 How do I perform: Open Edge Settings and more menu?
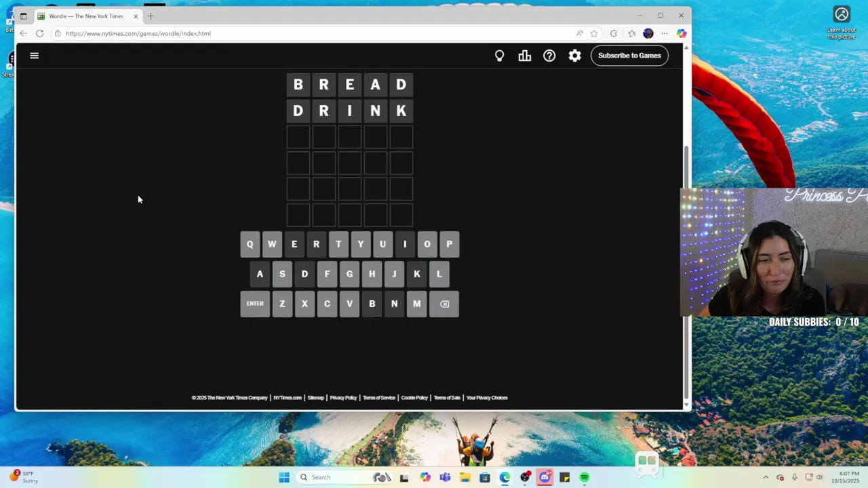665,33
